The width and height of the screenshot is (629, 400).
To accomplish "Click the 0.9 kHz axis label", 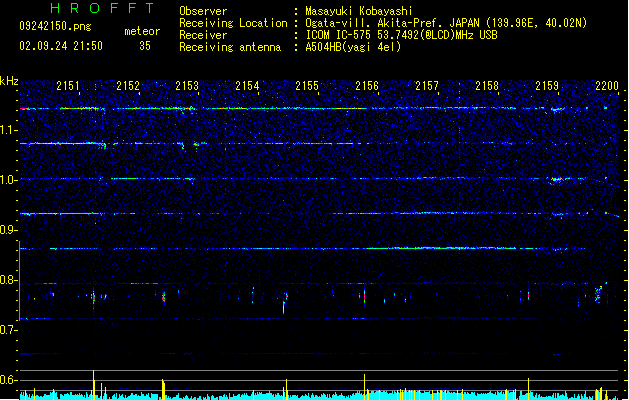I will [x=9, y=230].
